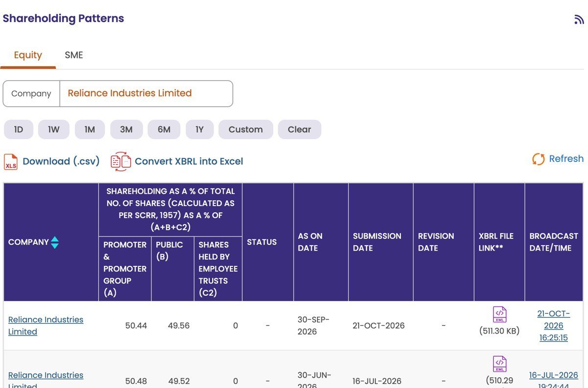Image resolution: width=588 pixels, height=388 pixels.
Task: Open XML file icon for 30-SEP-2026 row
Action: pyautogui.click(x=500, y=314)
